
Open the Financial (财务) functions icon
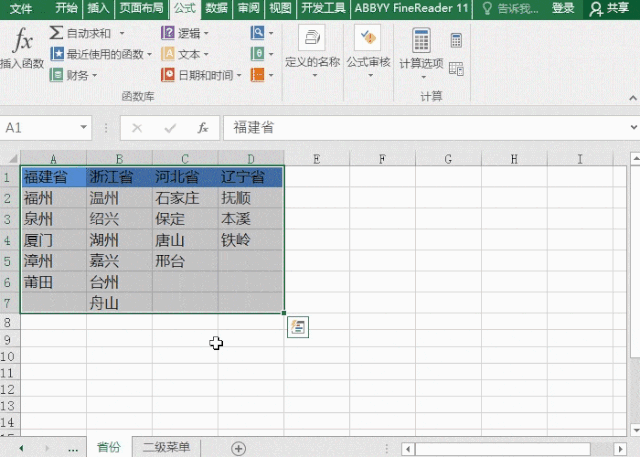pos(56,75)
